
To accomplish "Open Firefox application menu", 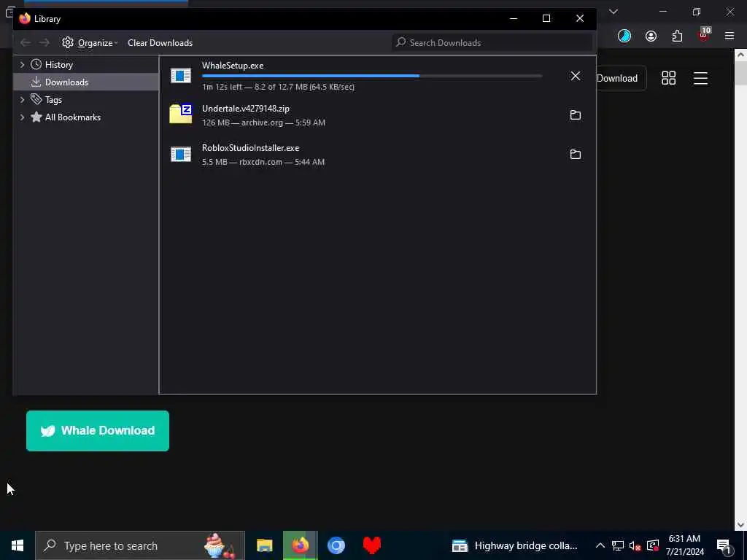I will [729, 36].
